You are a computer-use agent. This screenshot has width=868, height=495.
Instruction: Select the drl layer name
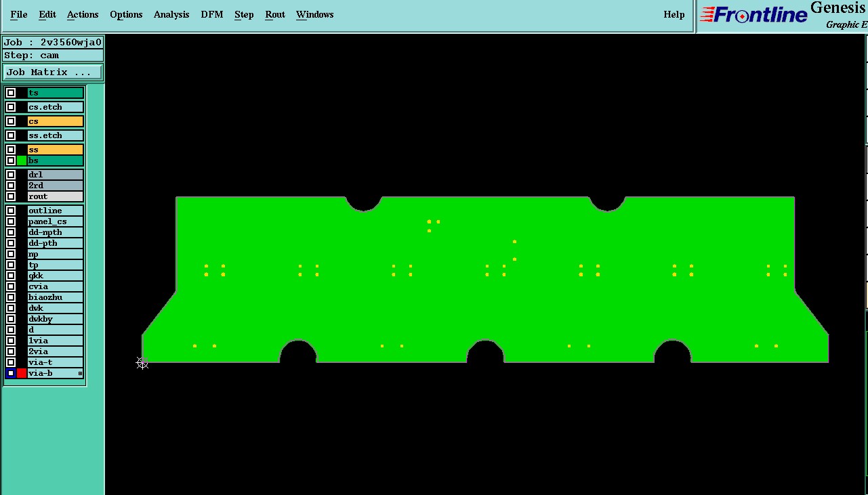click(56, 175)
